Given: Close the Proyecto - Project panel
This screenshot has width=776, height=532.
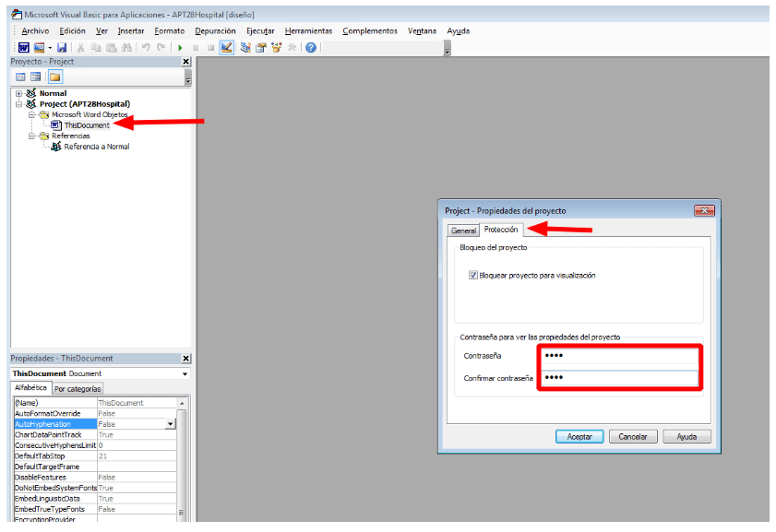Looking at the screenshot, I should pos(186,61).
